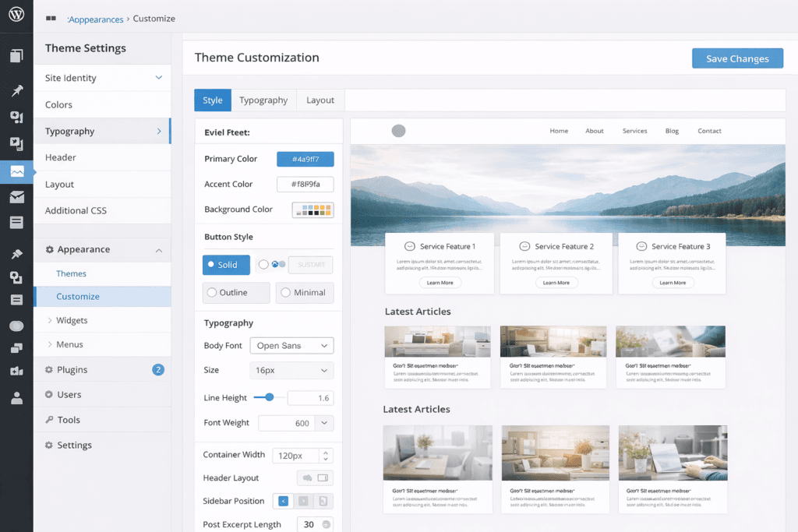Click the Primary Color swatch showing #4a9ff7
Viewport: 798px width, 532px height.
305,159
